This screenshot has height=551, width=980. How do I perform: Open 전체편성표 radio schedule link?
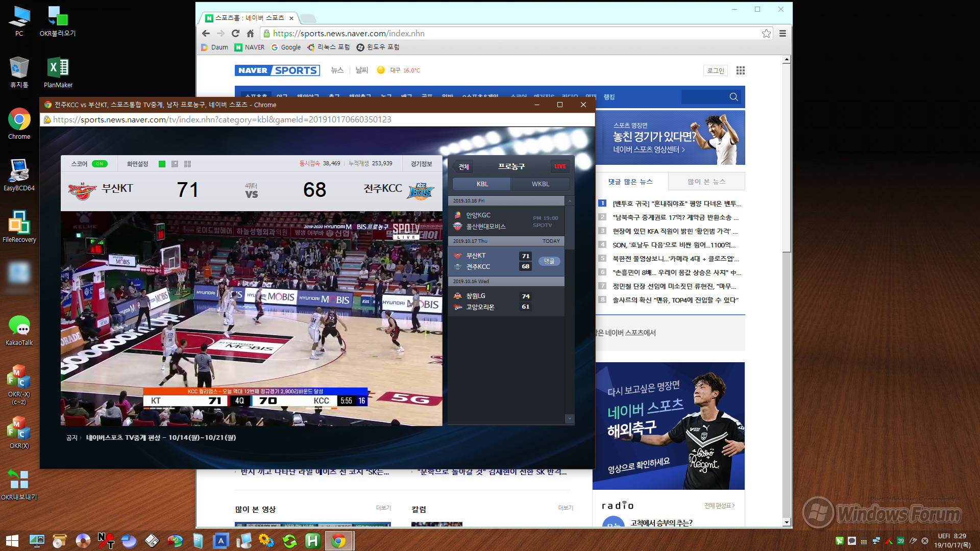pyautogui.click(x=719, y=506)
